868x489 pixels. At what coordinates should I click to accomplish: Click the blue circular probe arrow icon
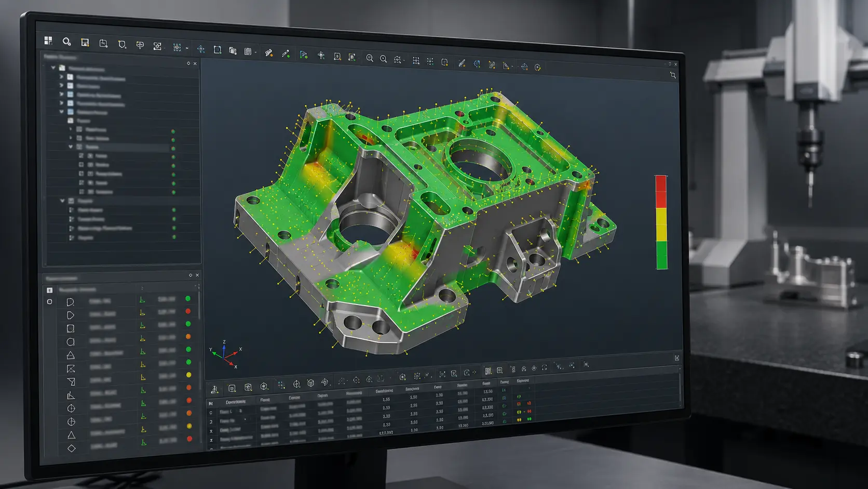point(477,64)
